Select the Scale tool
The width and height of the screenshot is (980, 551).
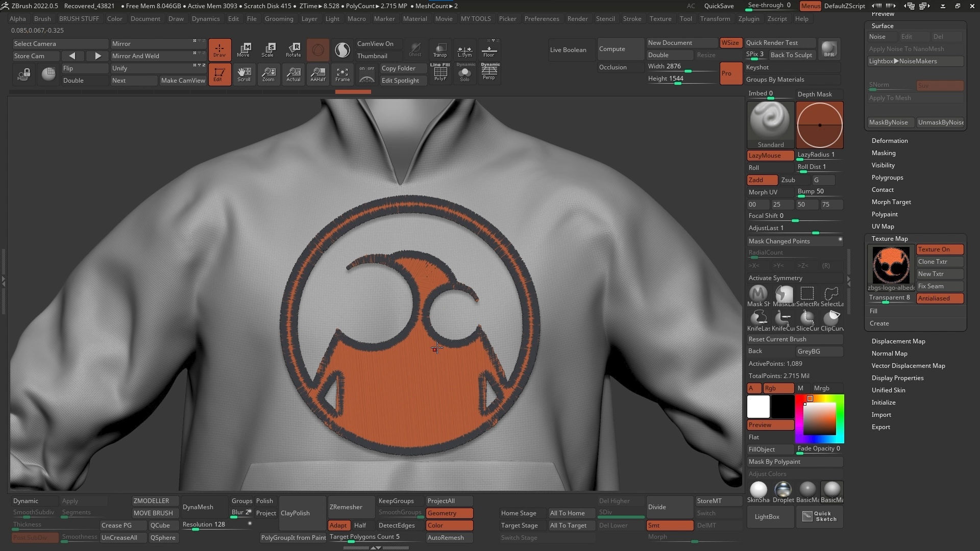tap(268, 49)
